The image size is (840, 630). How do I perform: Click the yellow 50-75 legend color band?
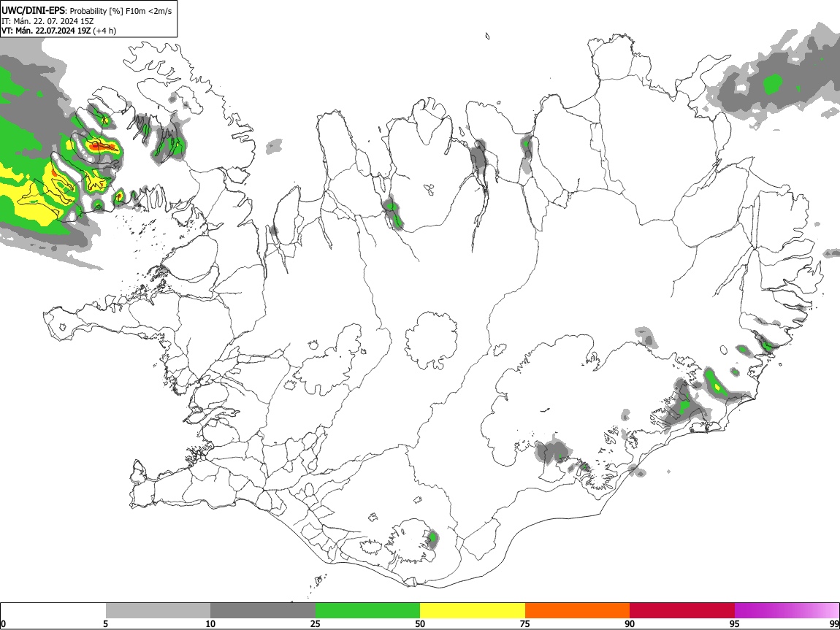[473, 610]
